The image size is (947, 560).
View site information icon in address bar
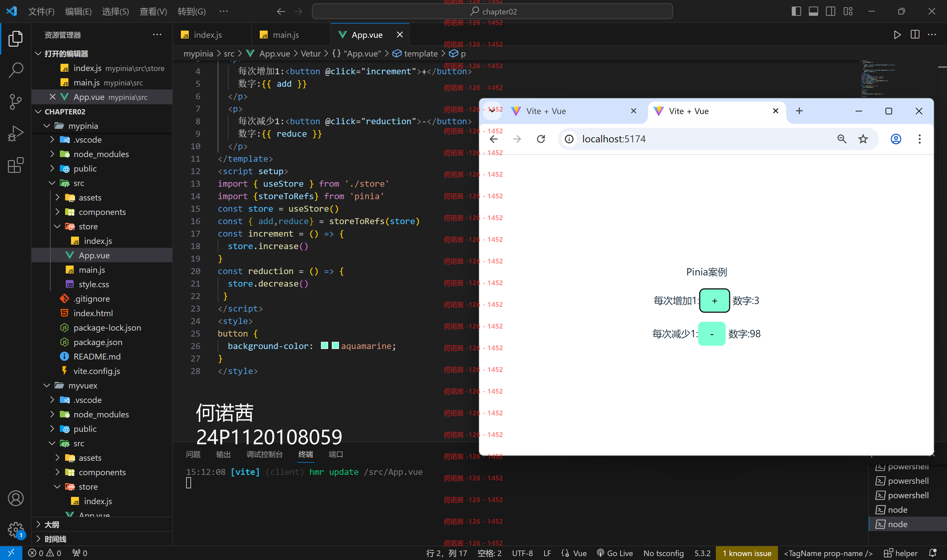[x=569, y=139]
